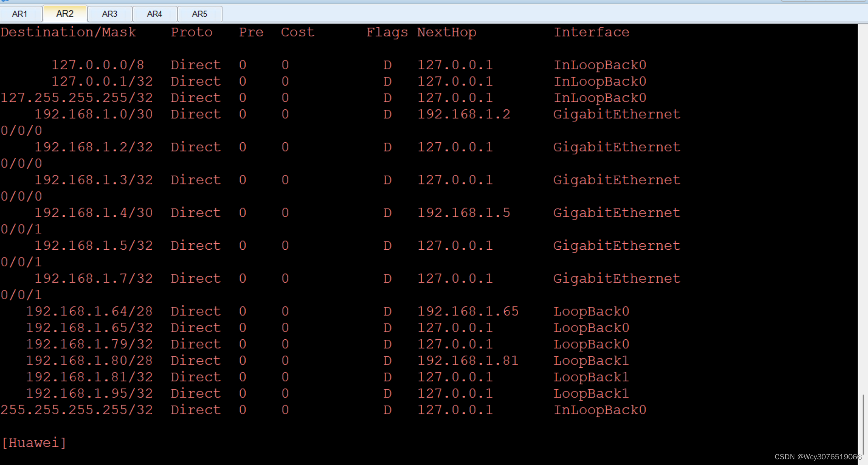Click the Flags column header
This screenshot has height=465, width=868.
387,32
